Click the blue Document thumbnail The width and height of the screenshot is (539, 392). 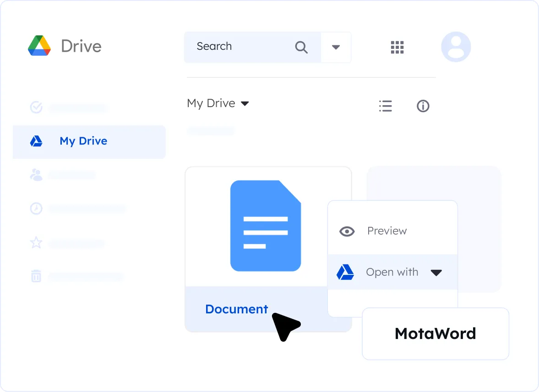coord(266,226)
